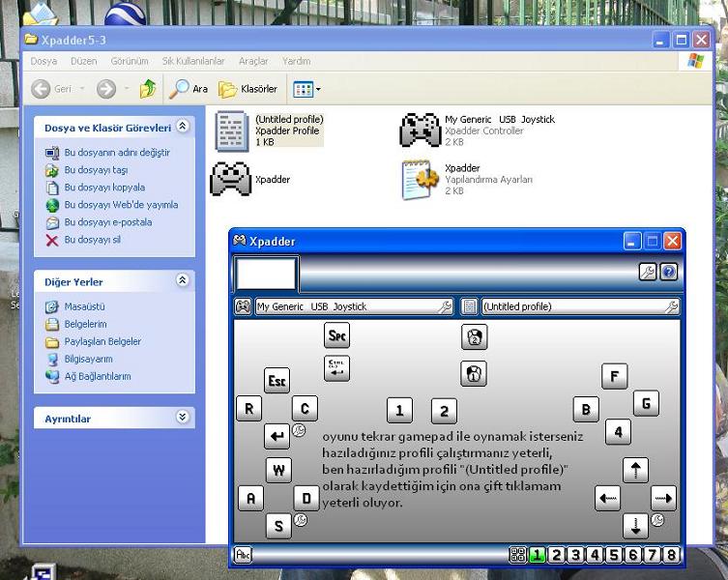
Task: Switch to set 7
Action: [x=652, y=555]
